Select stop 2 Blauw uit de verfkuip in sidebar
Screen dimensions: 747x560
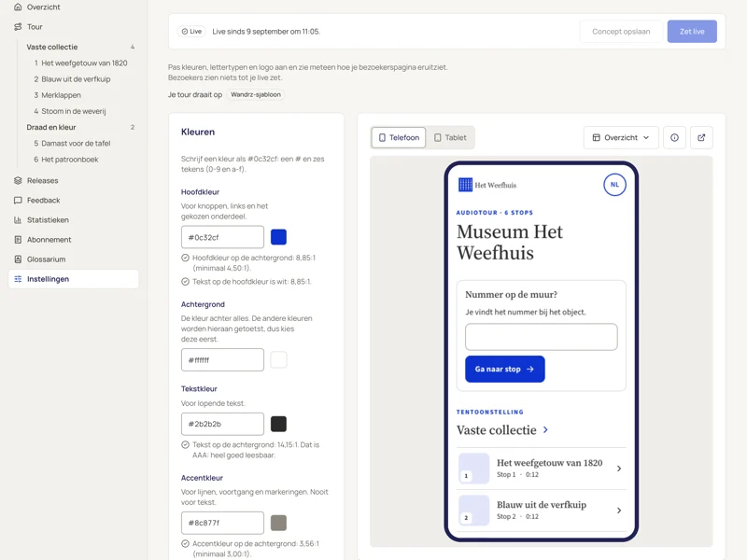pos(72,79)
